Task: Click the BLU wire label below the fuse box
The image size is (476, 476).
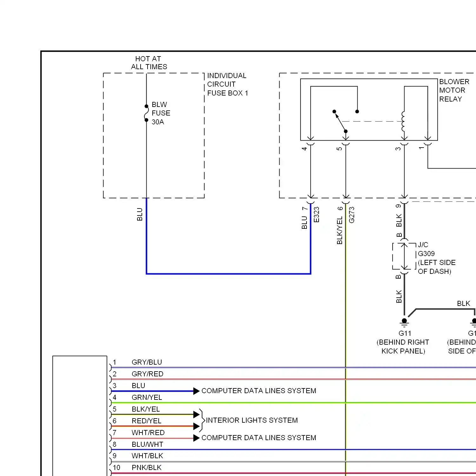Action: point(140,215)
